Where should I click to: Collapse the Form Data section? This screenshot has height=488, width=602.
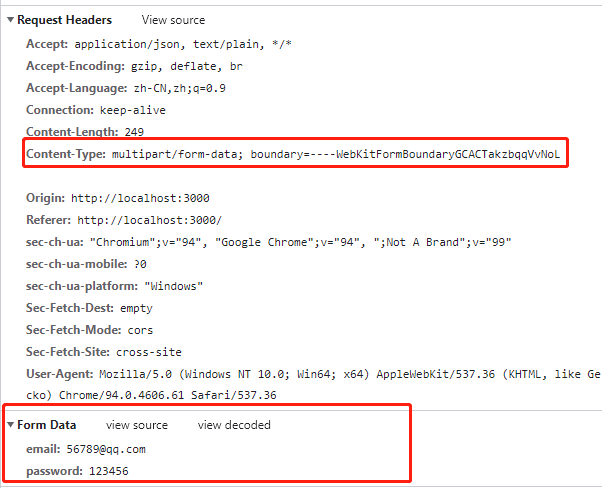tap(10, 425)
